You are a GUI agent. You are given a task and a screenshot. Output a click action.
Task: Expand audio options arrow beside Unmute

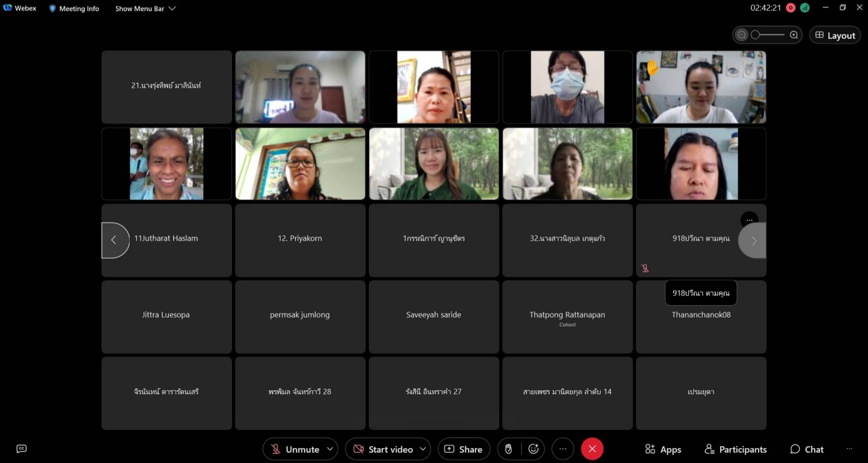330,449
